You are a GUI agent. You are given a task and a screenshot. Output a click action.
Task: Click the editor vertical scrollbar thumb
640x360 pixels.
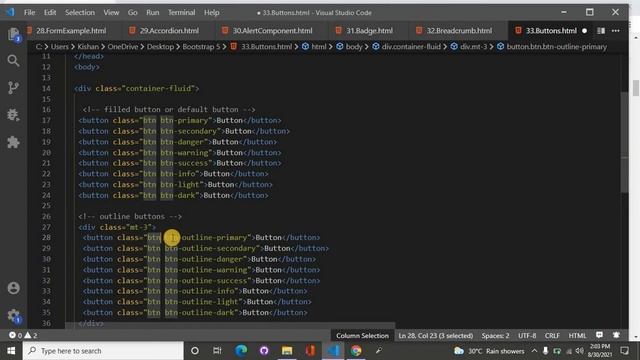point(625,141)
